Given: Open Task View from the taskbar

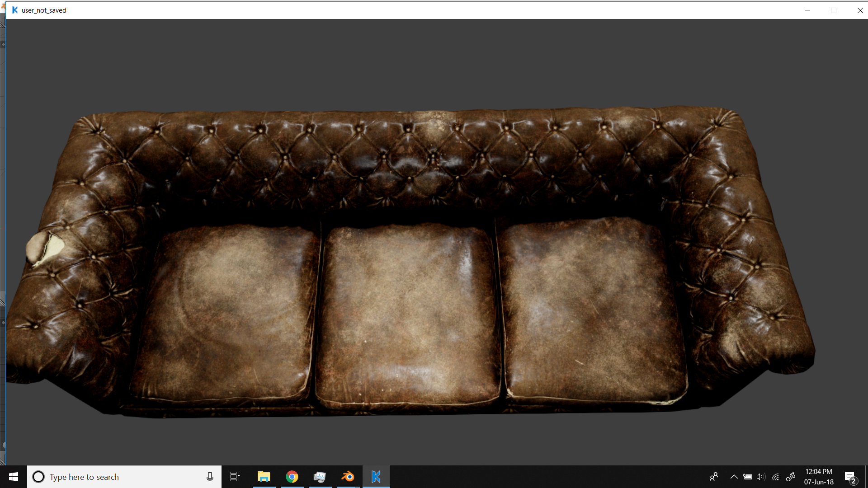Looking at the screenshot, I should 235,477.
